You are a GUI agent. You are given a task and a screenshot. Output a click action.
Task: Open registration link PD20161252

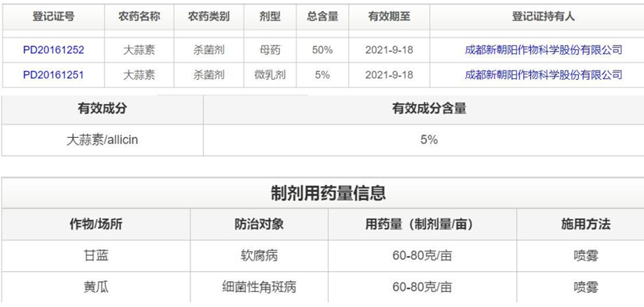click(x=53, y=50)
